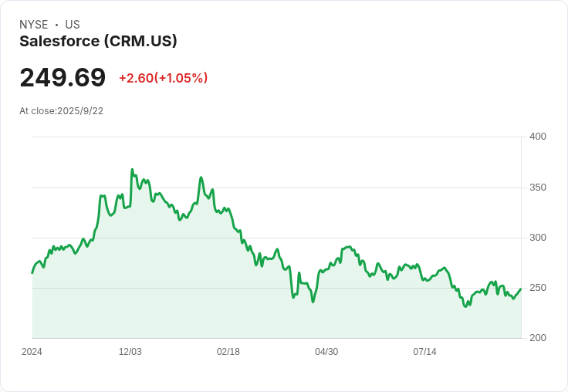Click the +2.60(+1.05%) price change

164,78
